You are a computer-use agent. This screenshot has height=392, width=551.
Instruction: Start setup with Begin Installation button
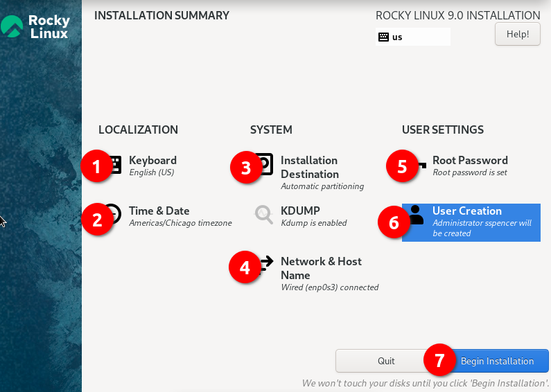(x=497, y=361)
